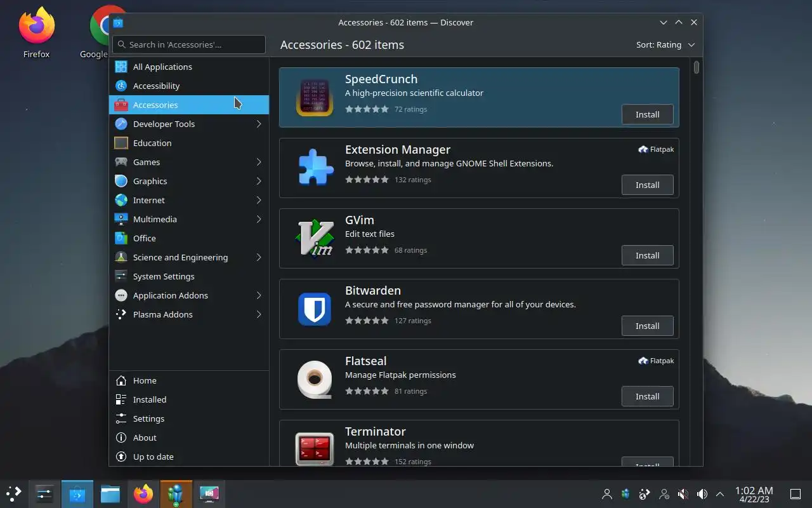Click the user tray icon left of updates
The height and width of the screenshot is (508, 812).
coord(607,493)
